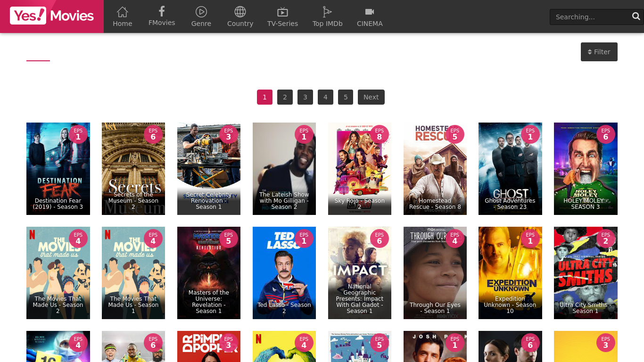Open The Movies That Made Us Season 1

coord(133,273)
